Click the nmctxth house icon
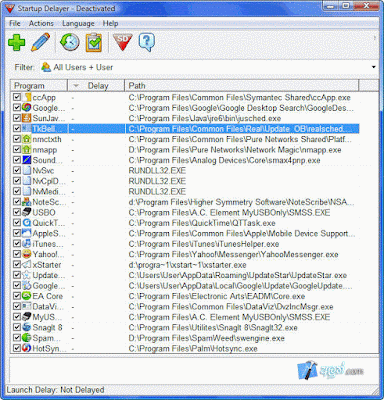The width and height of the screenshot is (384, 400). coord(27,139)
